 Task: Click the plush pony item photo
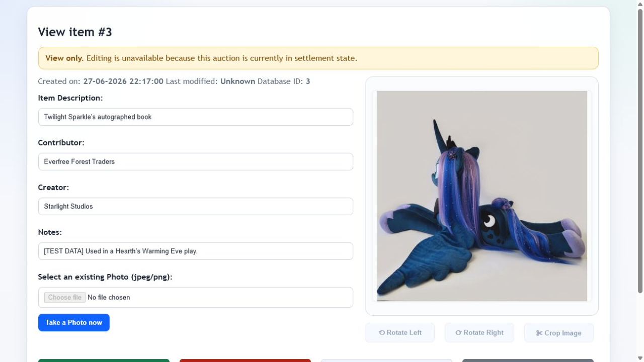click(482, 196)
